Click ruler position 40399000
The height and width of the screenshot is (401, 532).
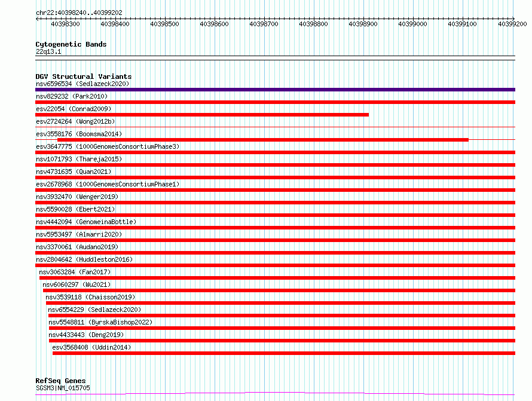point(412,24)
